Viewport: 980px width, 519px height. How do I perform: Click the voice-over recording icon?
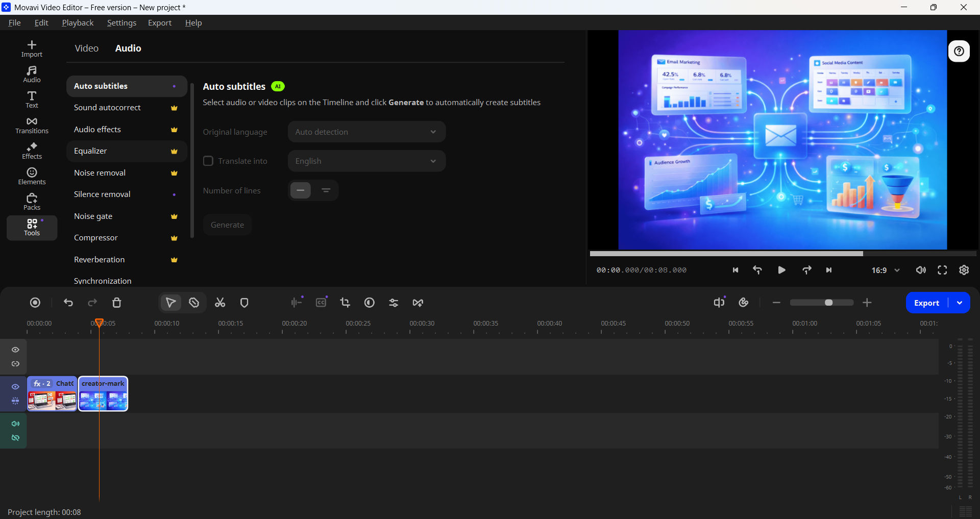click(x=719, y=303)
